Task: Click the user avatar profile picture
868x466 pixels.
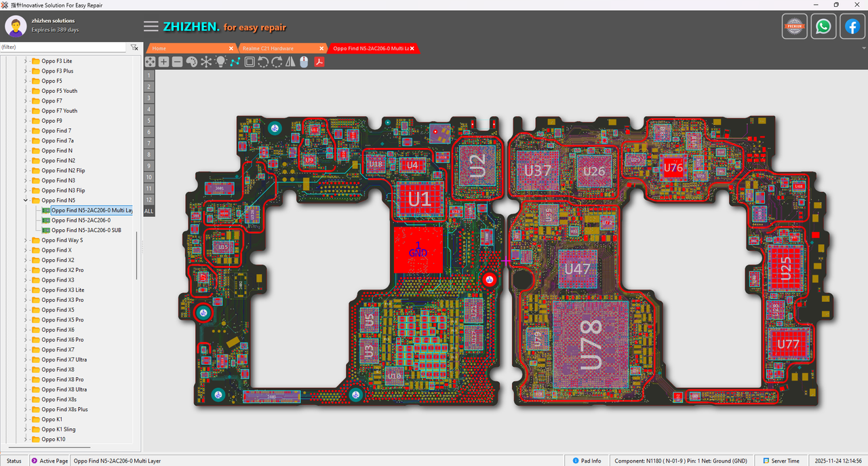Action: [x=16, y=26]
